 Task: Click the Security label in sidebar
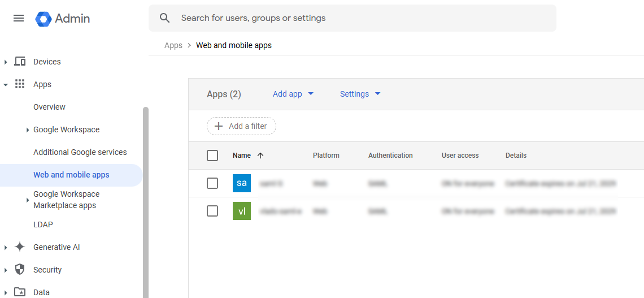click(x=47, y=270)
